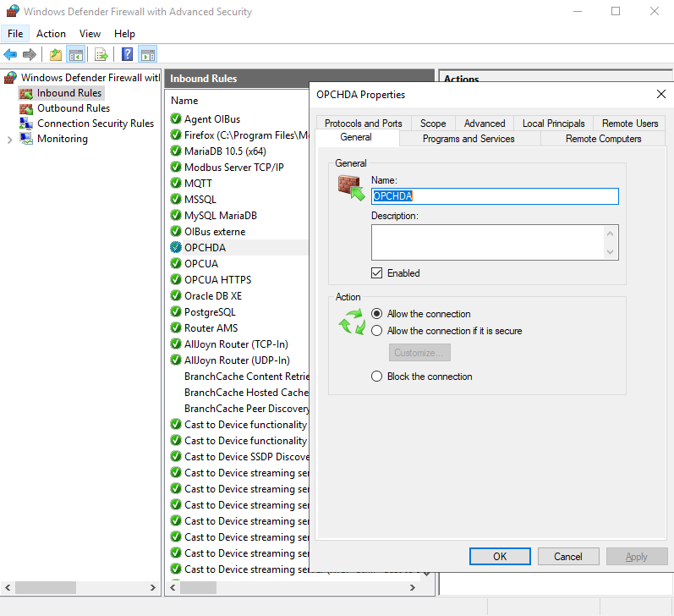The height and width of the screenshot is (616, 674).
Task: Select BranchCache Peer Discovery rule
Action: click(246, 408)
